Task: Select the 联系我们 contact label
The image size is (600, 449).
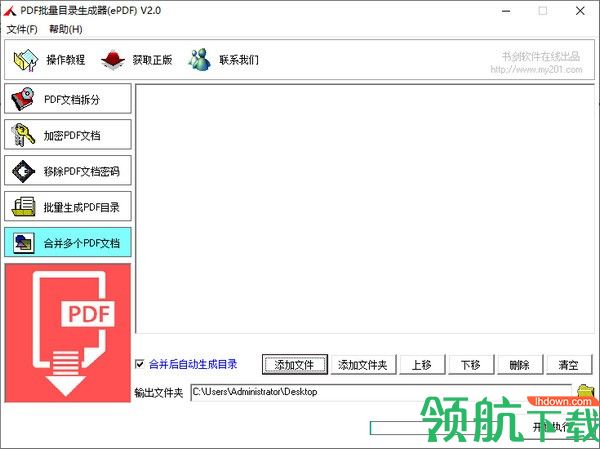Action: (x=239, y=60)
